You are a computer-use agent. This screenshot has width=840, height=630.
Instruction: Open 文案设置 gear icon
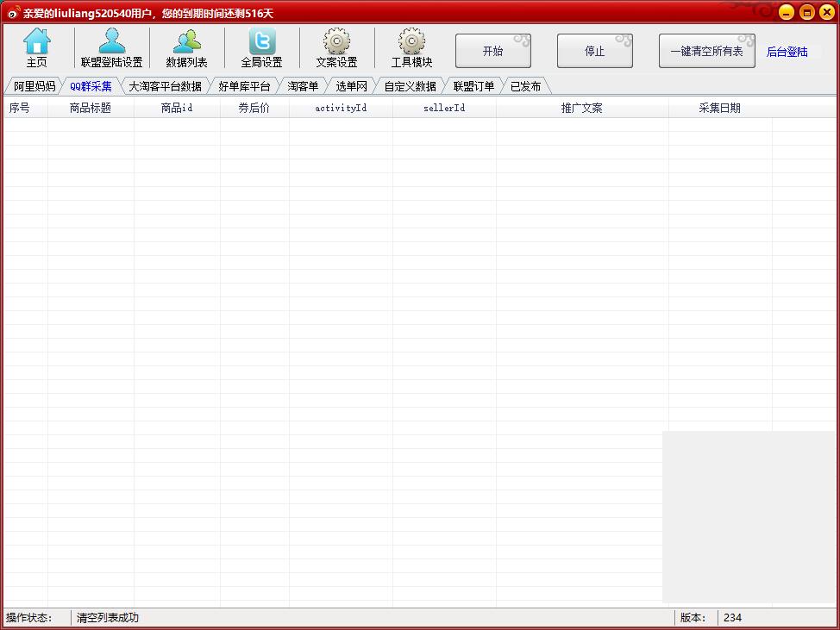click(x=336, y=41)
